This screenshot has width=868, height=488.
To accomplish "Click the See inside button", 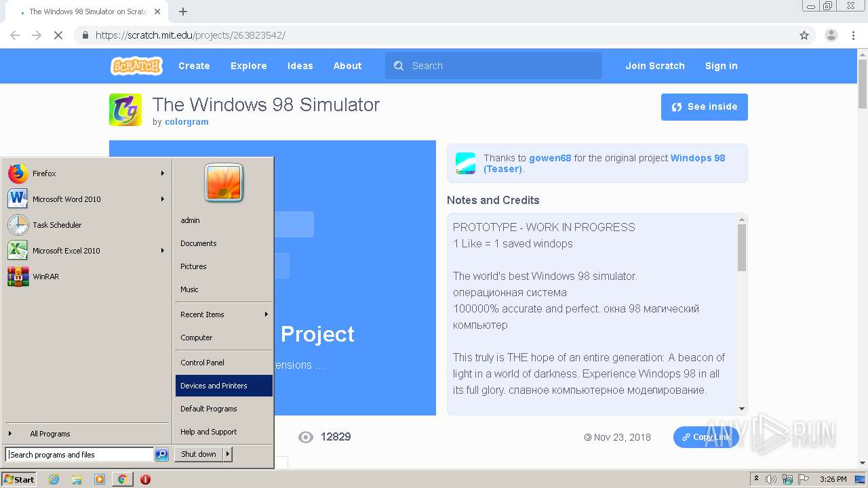I will pos(704,107).
